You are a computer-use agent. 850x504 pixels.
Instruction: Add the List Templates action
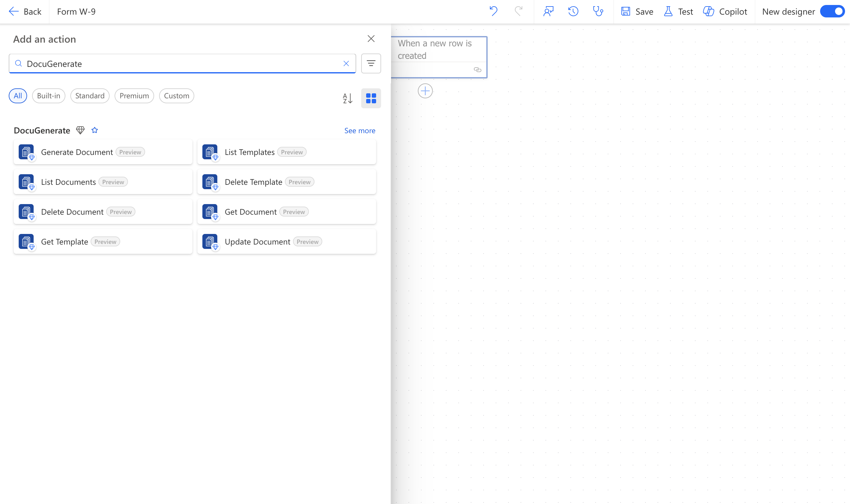pyautogui.click(x=286, y=152)
